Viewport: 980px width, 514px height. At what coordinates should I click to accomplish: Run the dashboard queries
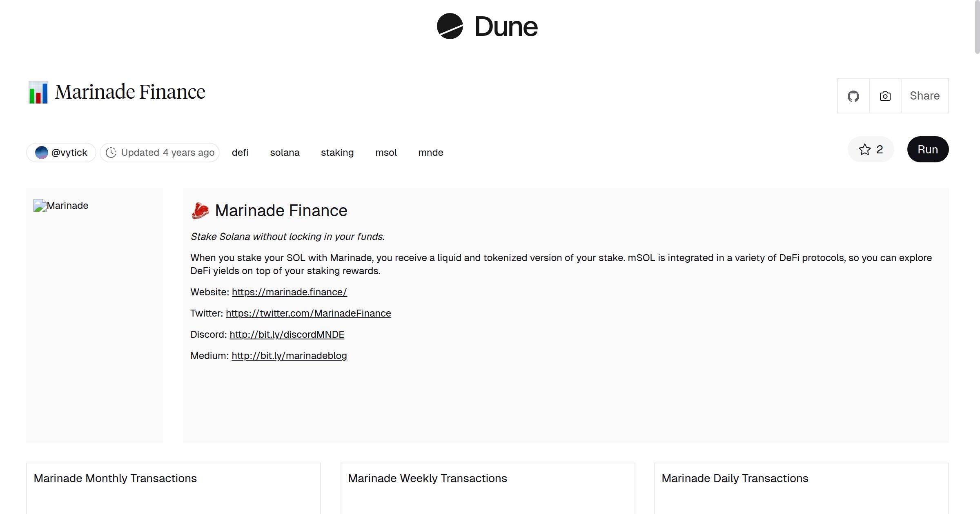point(928,149)
